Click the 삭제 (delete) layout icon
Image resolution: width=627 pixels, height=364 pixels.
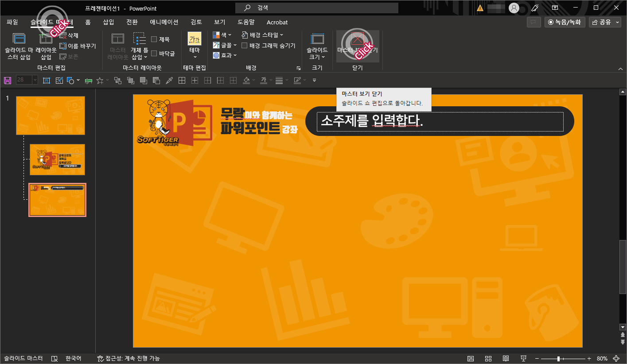tap(63, 35)
